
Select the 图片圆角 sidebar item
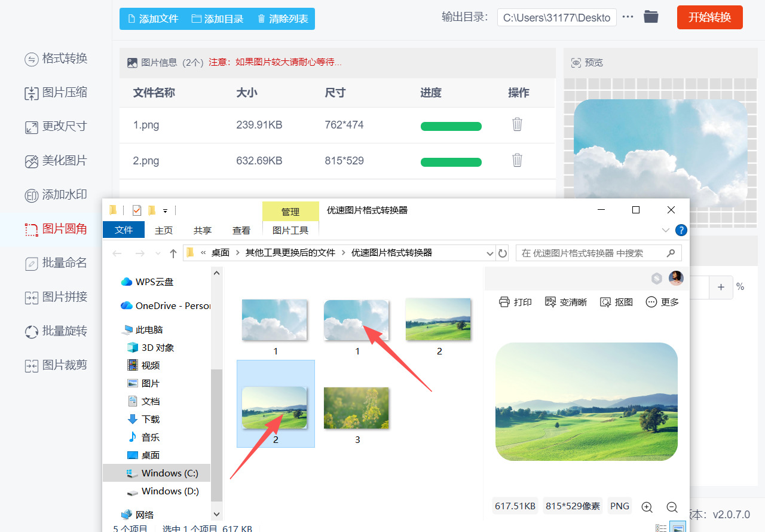56,229
